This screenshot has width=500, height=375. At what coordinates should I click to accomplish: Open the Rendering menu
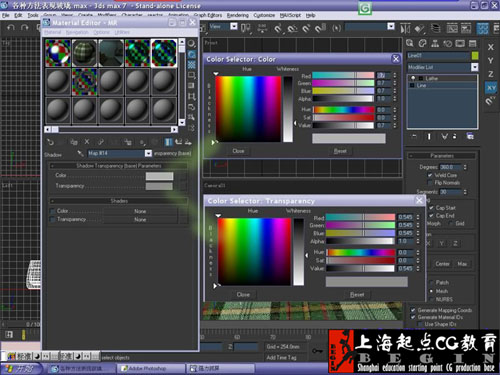tap(238, 15)
